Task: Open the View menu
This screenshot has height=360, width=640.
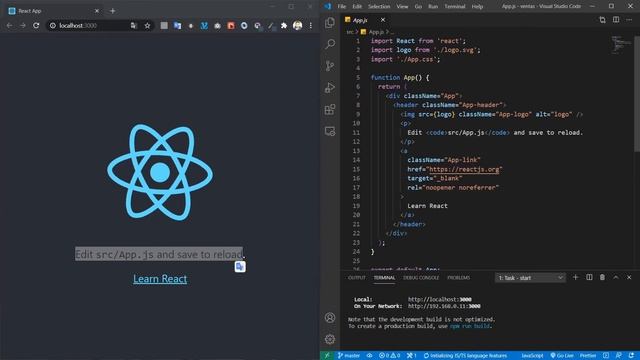Action: [402, 7]
